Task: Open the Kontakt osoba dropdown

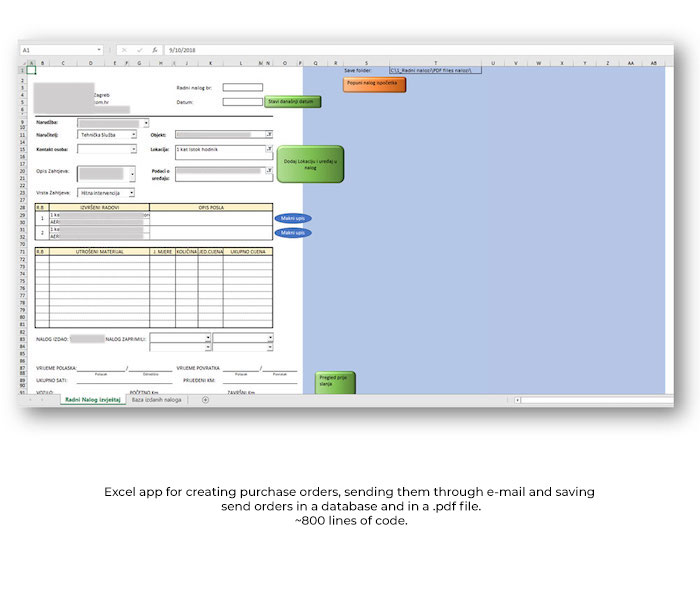Action: [133, 149]
